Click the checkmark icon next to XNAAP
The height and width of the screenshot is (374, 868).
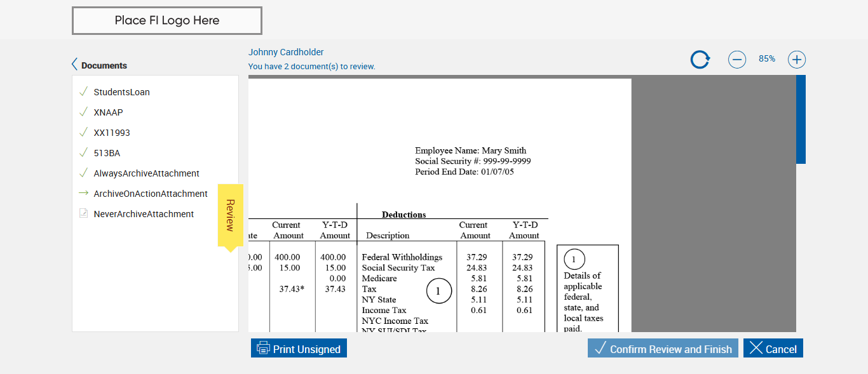click(x=83, y=112)
